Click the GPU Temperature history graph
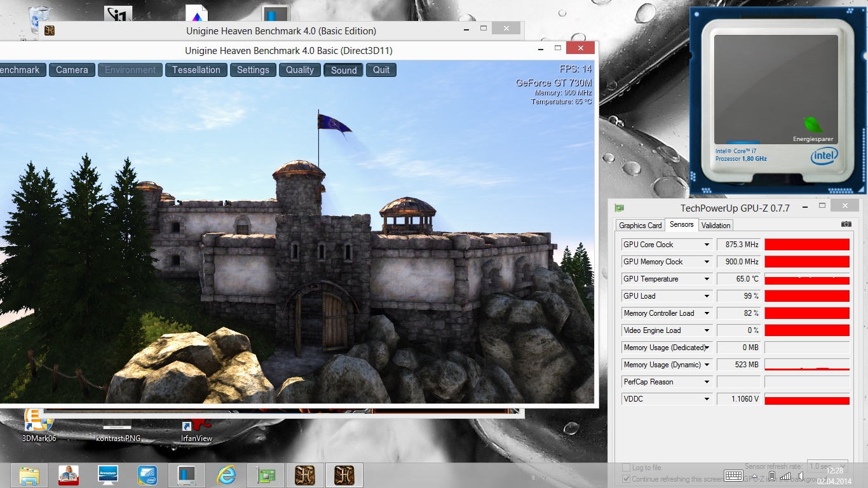The width and height of the screenshot is (868, 488). (x=807, y=279)
